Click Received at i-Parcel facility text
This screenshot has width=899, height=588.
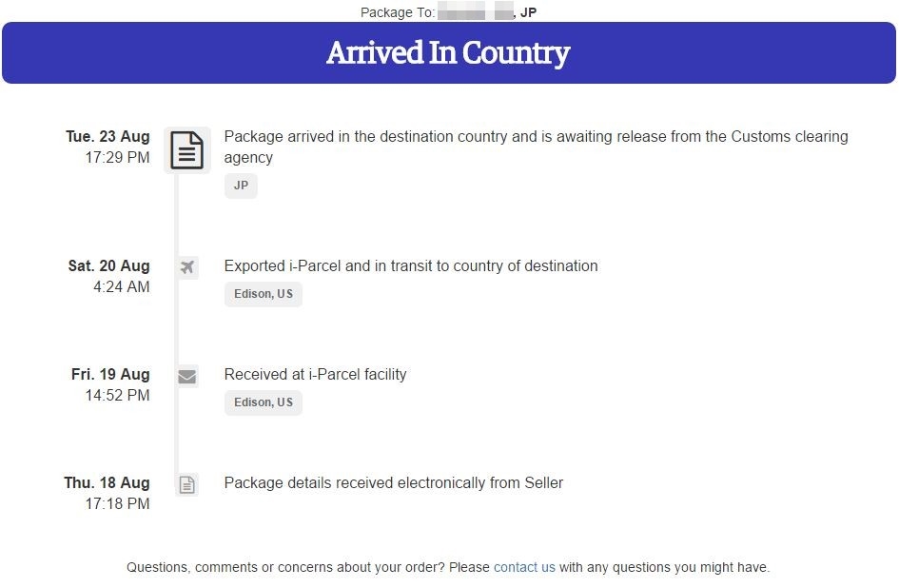315,374
